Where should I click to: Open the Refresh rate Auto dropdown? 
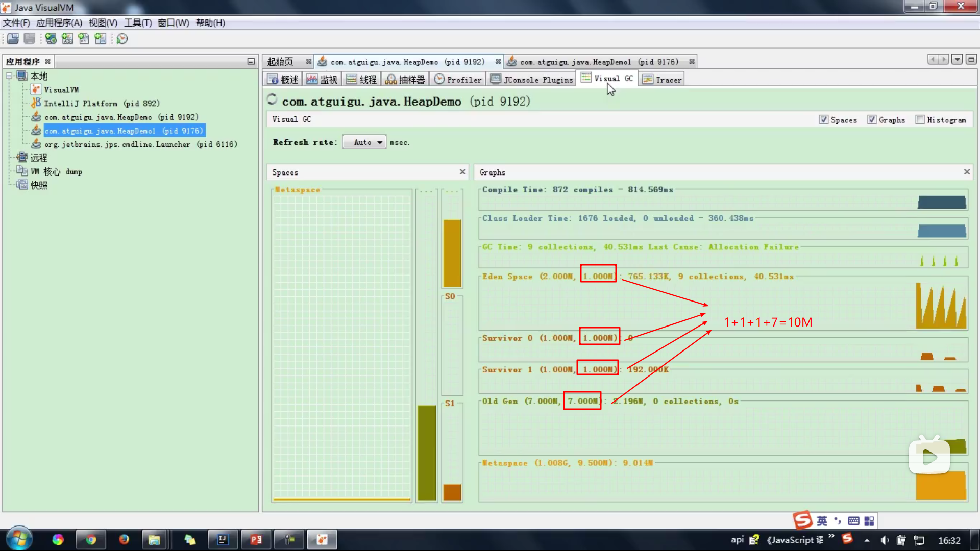[x=364, y=142]
